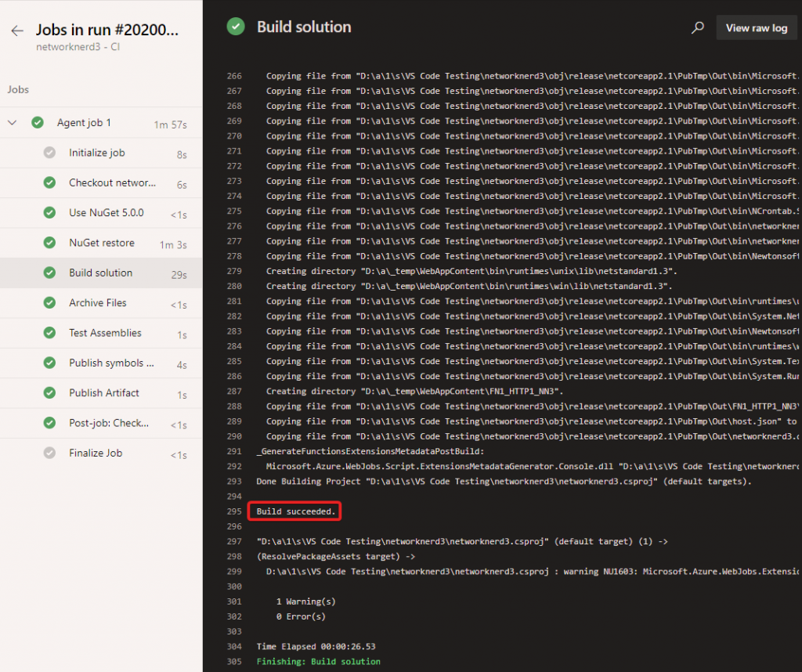
Task: Select the Agent job 1 row
Action: tap(101, 123)
